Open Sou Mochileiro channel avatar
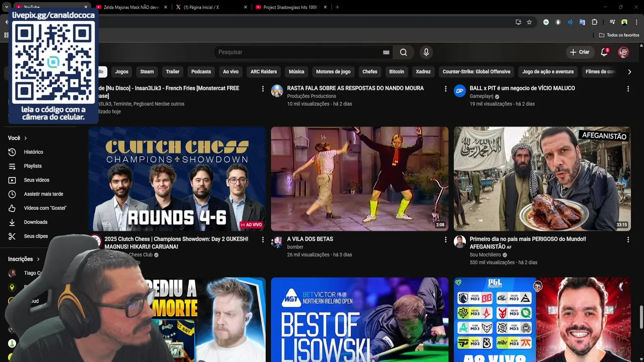 tap(460, 241)
